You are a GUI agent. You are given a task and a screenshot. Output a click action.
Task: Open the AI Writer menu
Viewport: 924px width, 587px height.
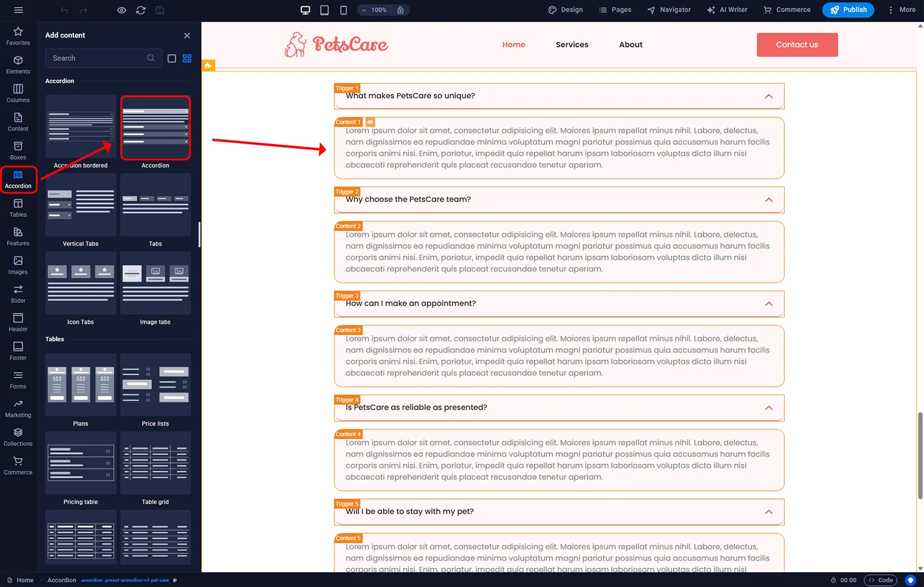(727, 10)
